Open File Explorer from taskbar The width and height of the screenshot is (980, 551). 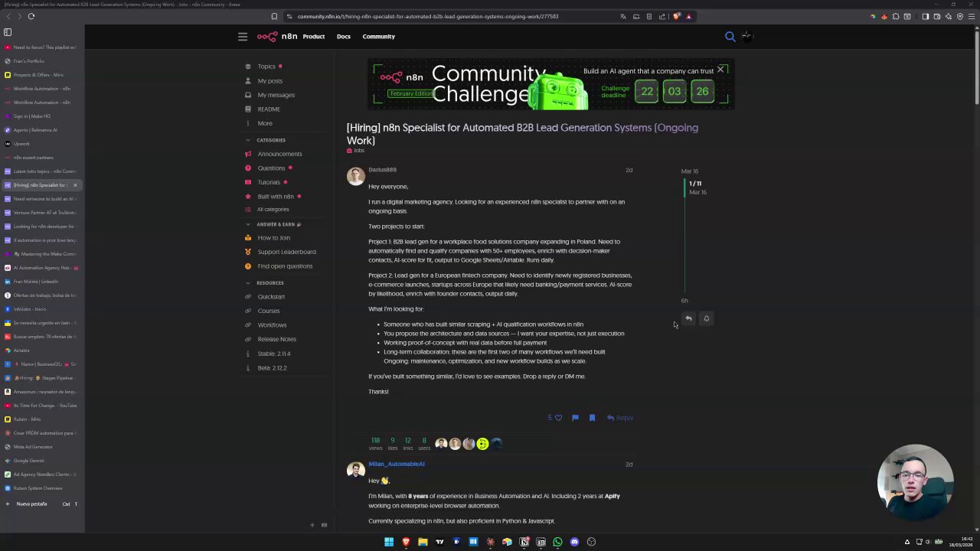(x=423, y=542)
